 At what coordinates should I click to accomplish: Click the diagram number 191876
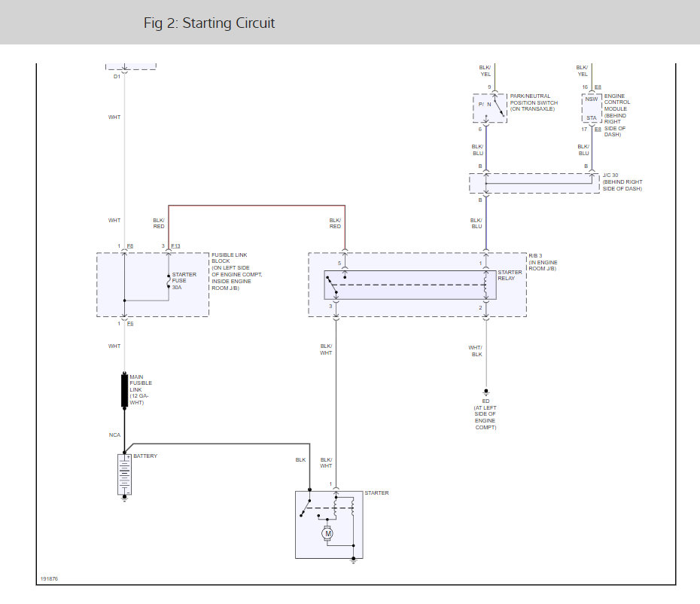tap(49, 579)
